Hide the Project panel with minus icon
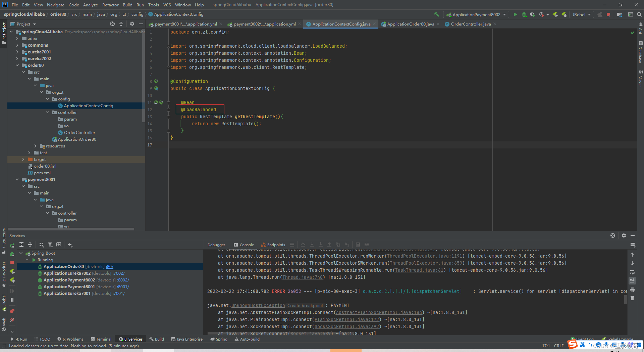The image size is (644, 352). pos(141,24)
